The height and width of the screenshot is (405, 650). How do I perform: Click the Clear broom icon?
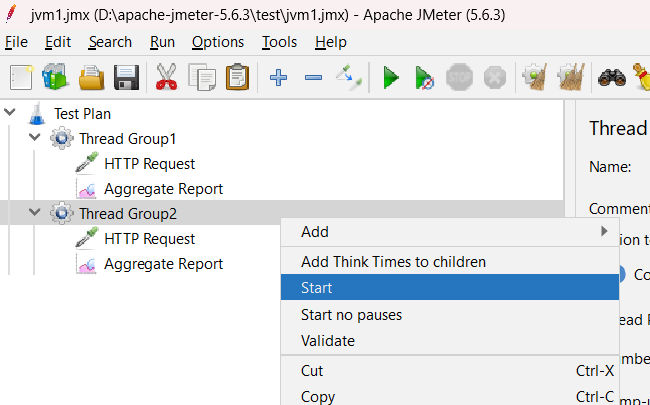tap(535, 77)
